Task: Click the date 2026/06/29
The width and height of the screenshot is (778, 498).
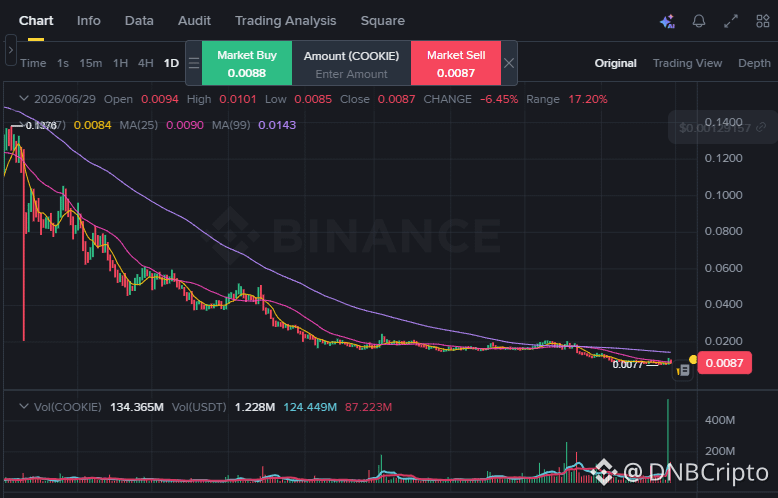Action: tap(65, 99)
